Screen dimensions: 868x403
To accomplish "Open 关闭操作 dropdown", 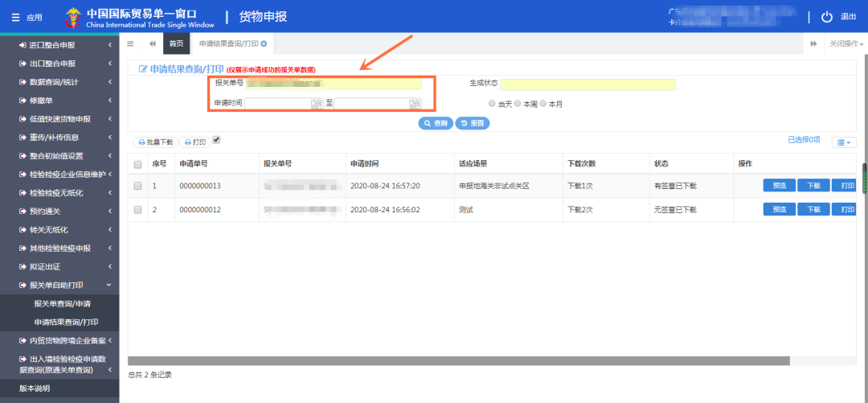I will (846, 43).
